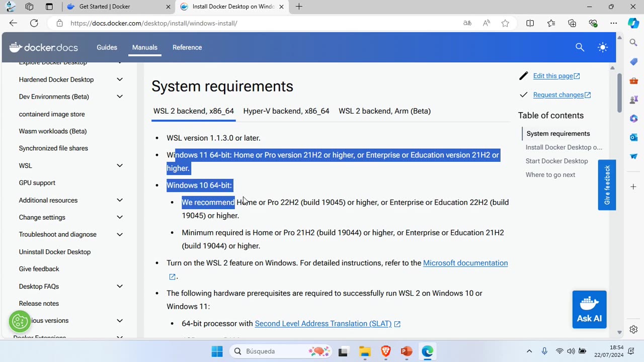644x362 pixels.
Task: Click the Give feedback side tab
Action: 607,185
